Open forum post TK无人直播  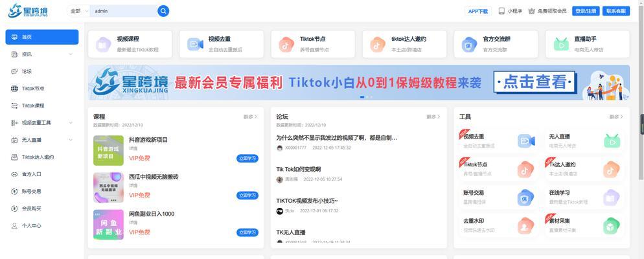291,232
